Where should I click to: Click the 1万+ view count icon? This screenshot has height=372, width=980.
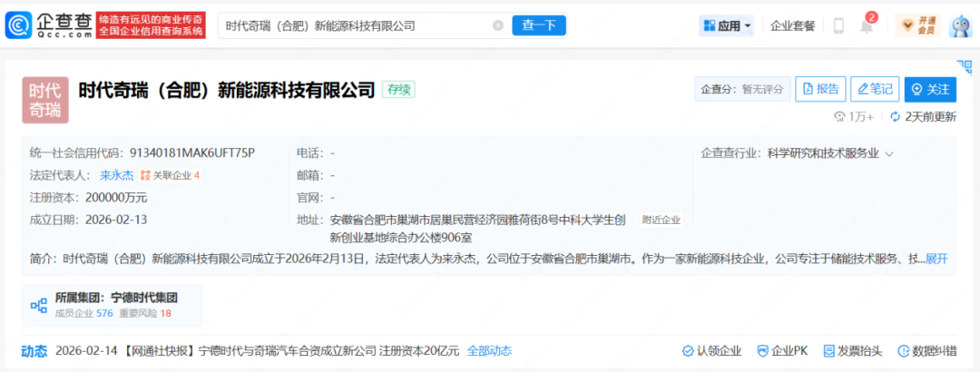tap(840, 116)
